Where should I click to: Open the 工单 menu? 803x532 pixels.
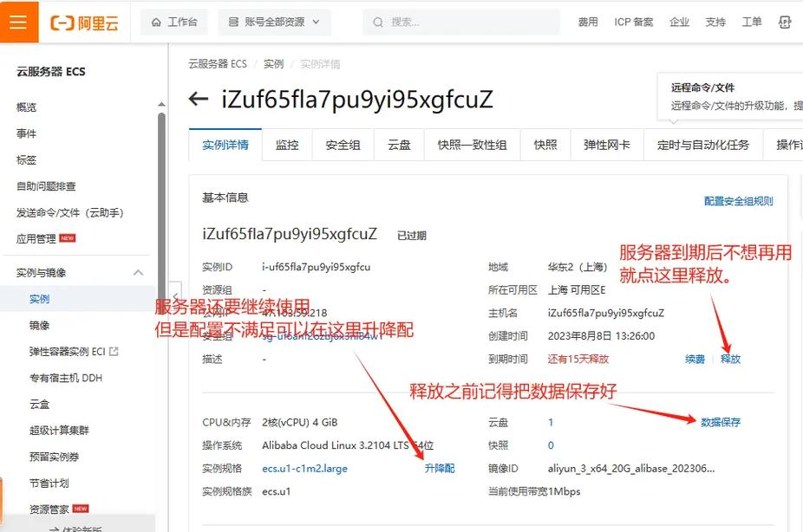[x=752, y=22]
